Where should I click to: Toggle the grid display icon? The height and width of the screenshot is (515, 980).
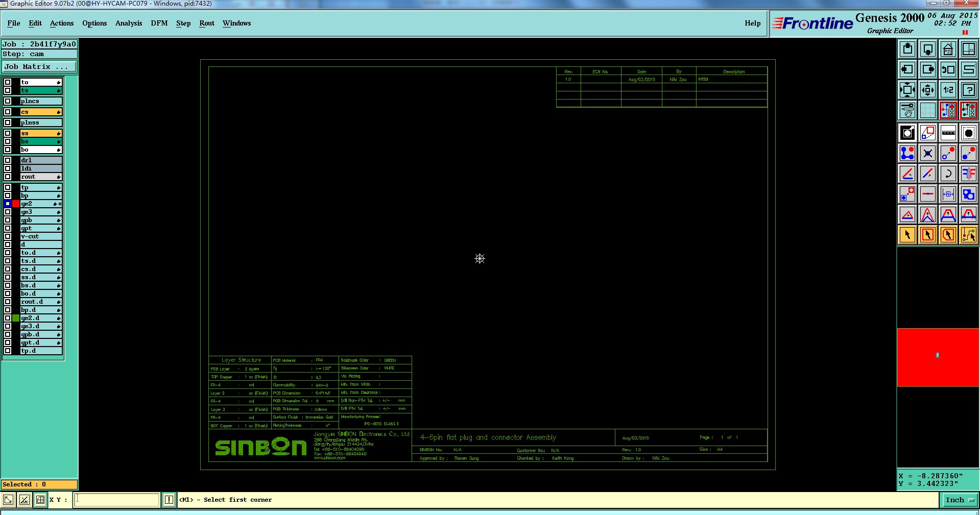pyautogui.click(x=927, y=110)
